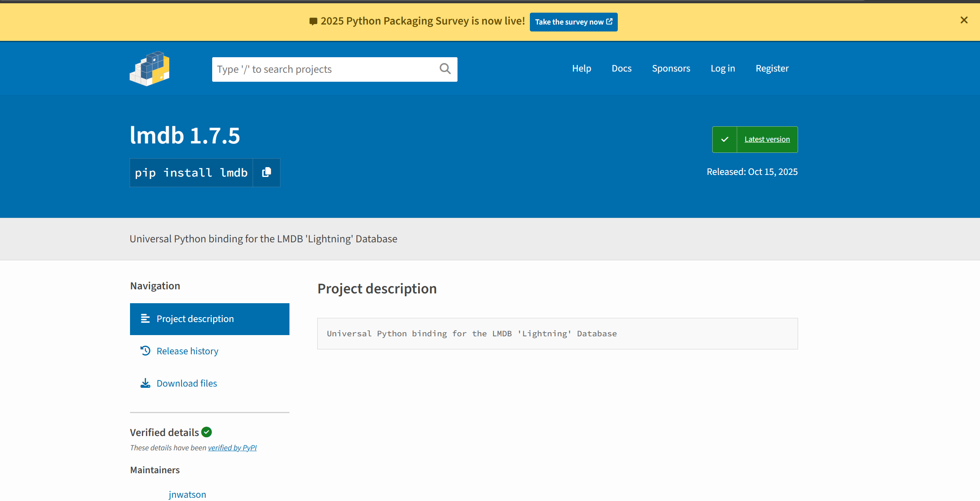980x501 pixels.
Task: Dismiss the survey banner with X
Action: click(x=964, y=20)
